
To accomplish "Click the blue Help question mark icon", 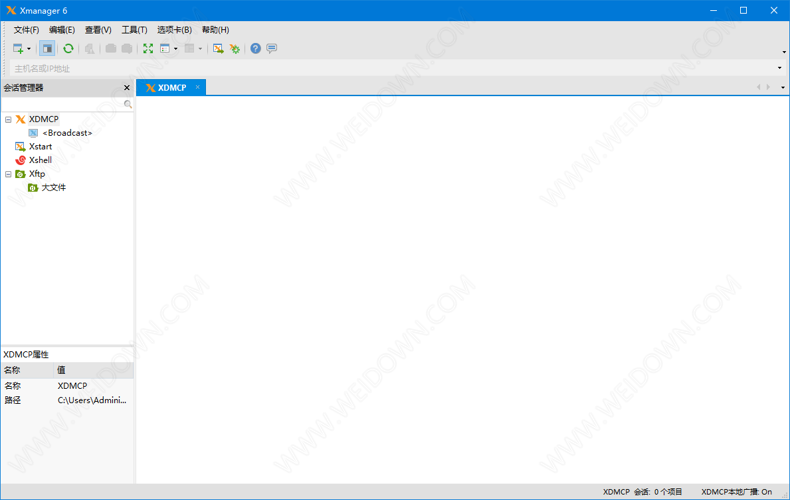I will coord(255,48).
